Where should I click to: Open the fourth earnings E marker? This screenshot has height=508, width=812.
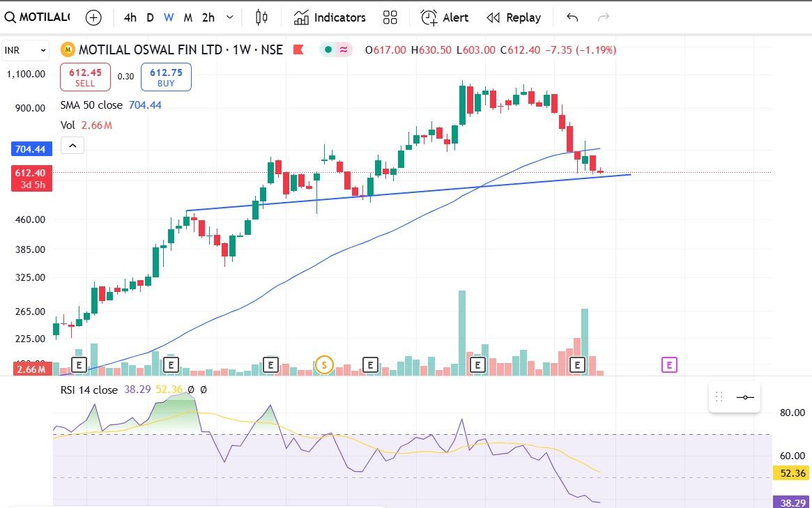pos(370,365)
